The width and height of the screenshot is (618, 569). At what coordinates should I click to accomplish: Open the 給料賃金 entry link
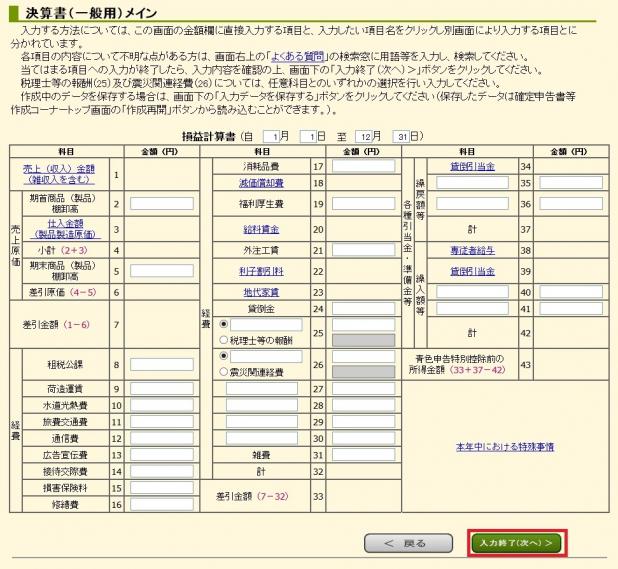click(x=260, y=229)
